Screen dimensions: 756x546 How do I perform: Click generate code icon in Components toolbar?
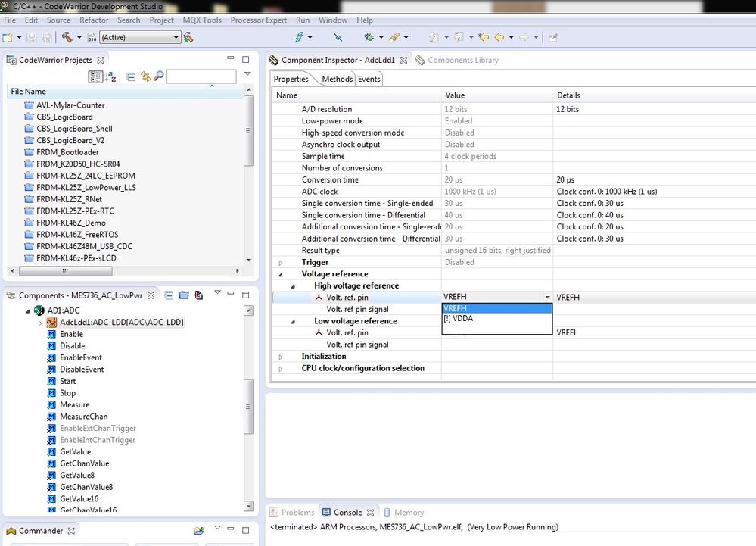click(198, 295)
